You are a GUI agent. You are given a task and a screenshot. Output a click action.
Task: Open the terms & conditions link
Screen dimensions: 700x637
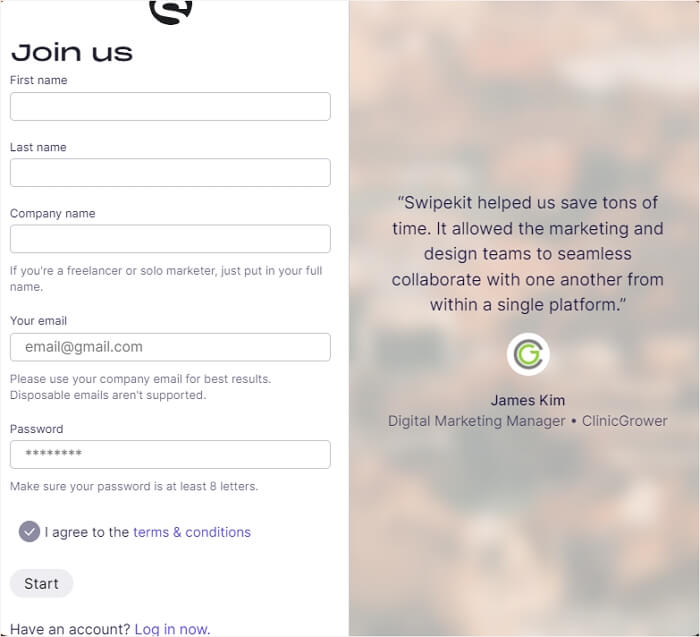(x=192, y=532)
